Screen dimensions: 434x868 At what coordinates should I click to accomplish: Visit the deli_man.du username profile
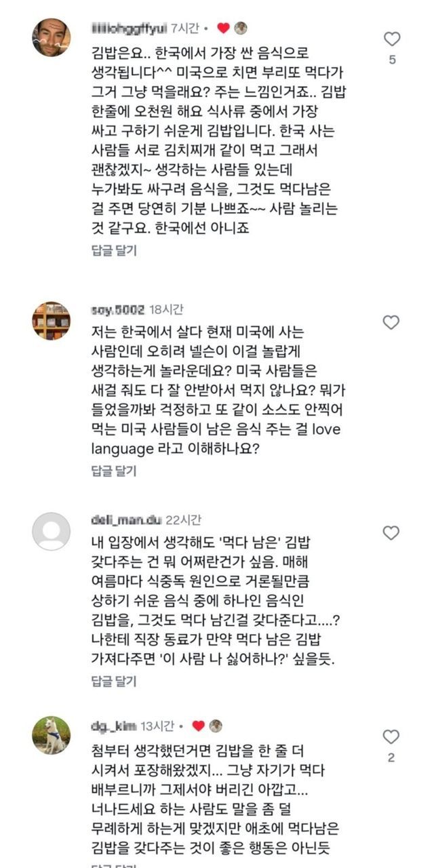(x=125, y=520)
